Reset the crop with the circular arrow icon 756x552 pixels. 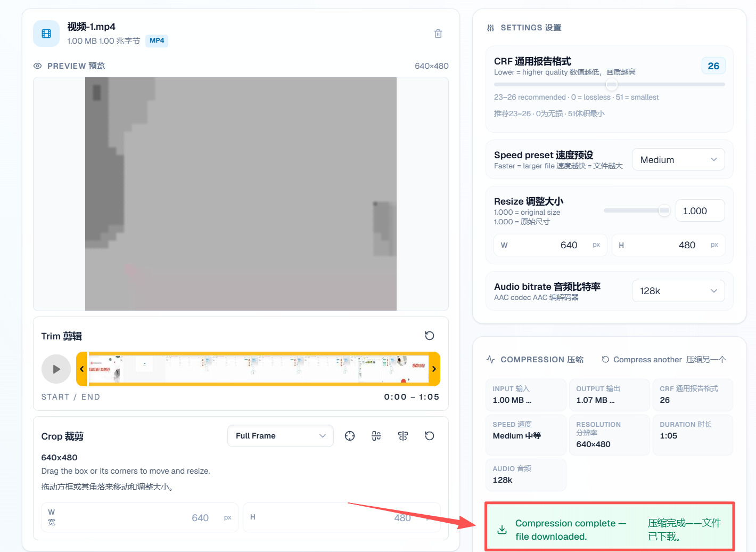click(430, 436)
